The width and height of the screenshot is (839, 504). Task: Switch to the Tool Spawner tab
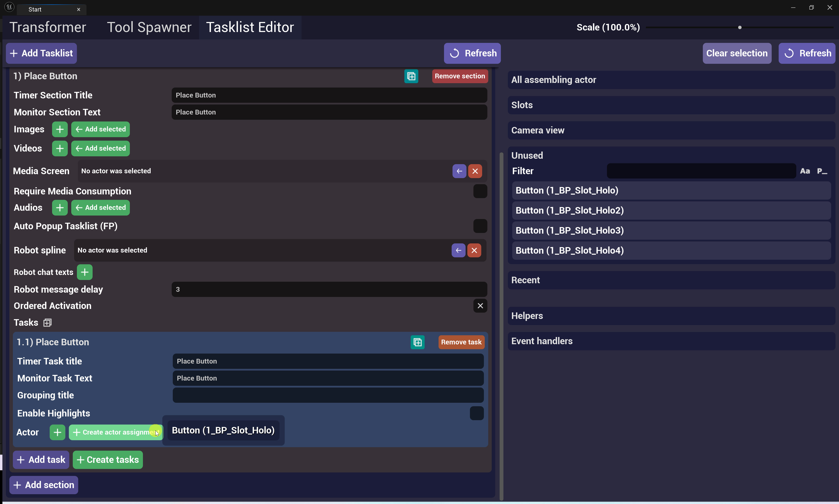[x=149, y=27]
